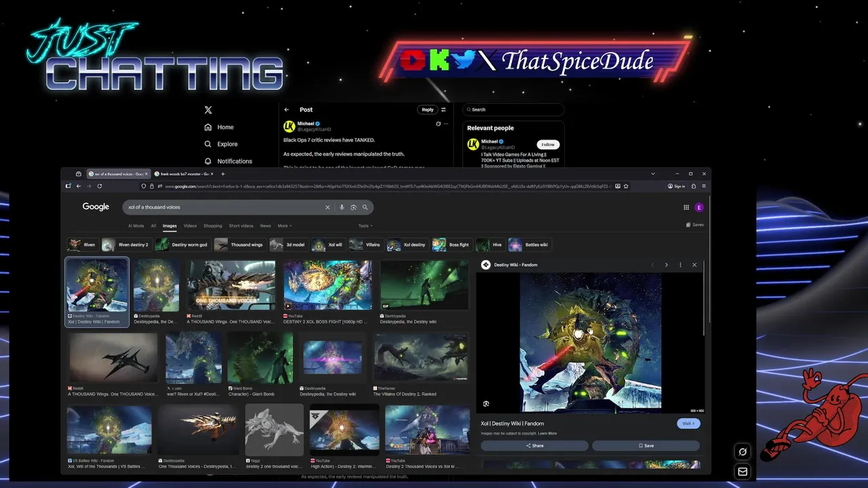Open the Google account avatar E

coord(699,207)
